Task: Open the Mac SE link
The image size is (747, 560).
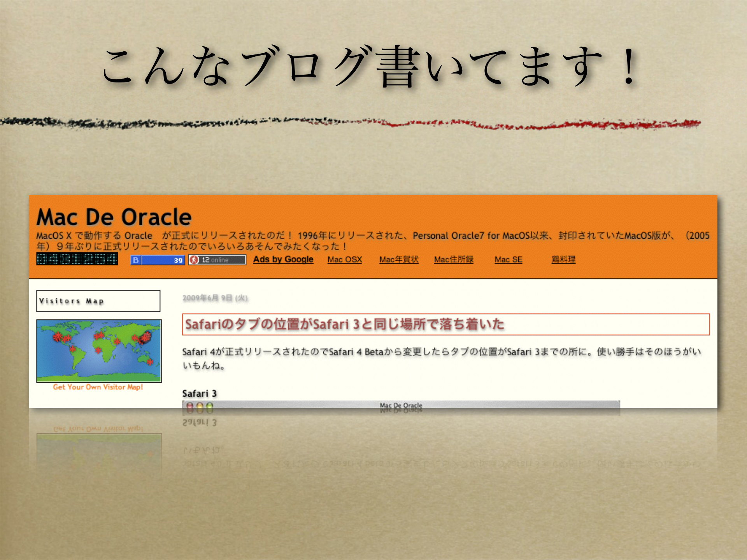Action: (509, 260)
